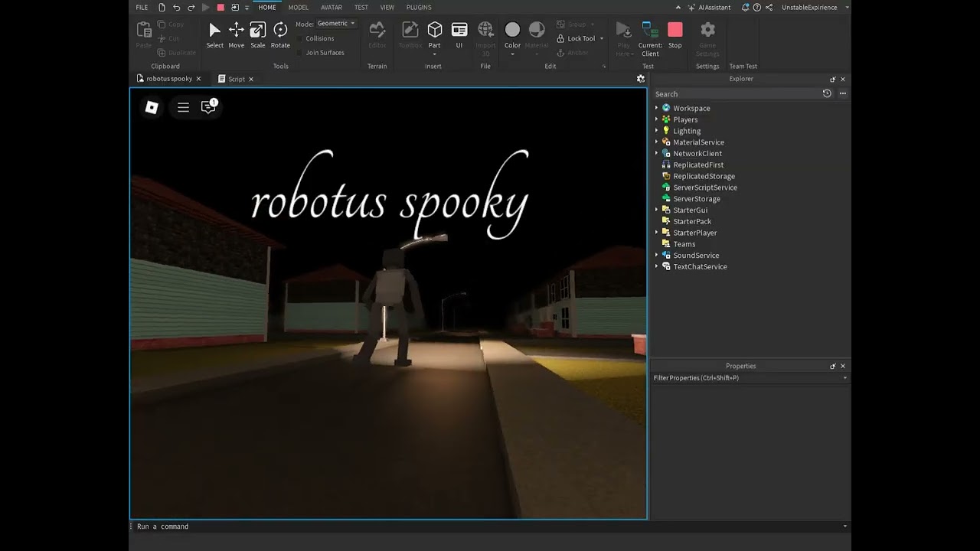Click the Roblox logo in game view
Viewport: 980px width, 551px height.
[x=152, y=107]
